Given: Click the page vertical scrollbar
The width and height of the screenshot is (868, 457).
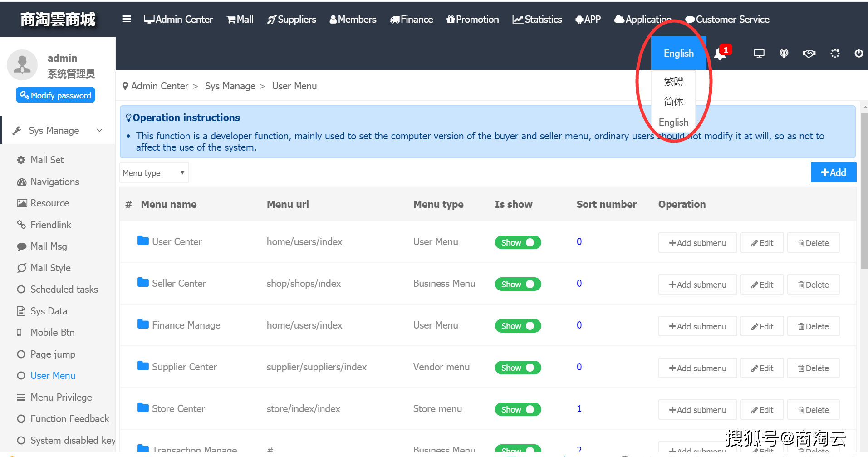Looking at the screenshot, I should (864, 191).
